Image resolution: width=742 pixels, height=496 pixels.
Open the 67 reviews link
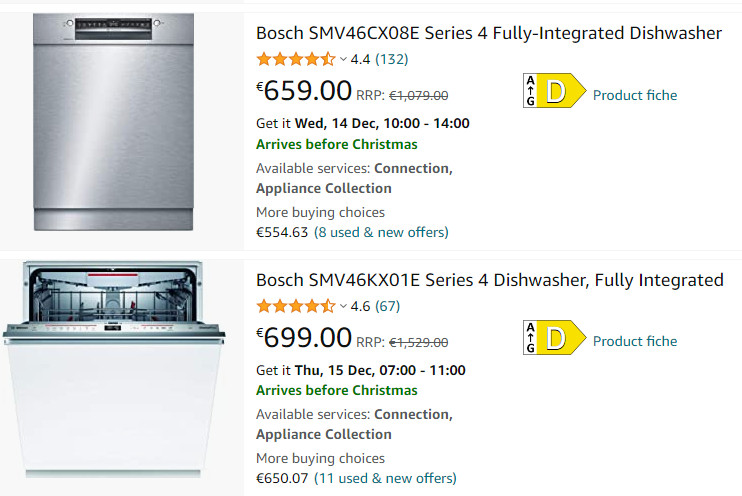tap(388, 306)
